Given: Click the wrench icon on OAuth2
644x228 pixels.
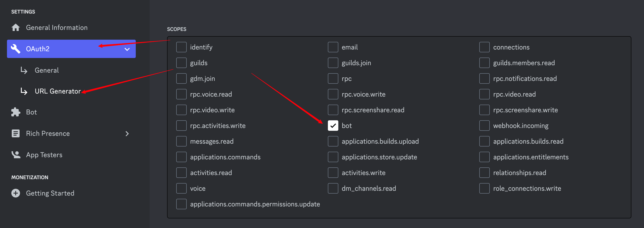Looking at the screenshot, I should pyautogui.click(x=15, y=49).
